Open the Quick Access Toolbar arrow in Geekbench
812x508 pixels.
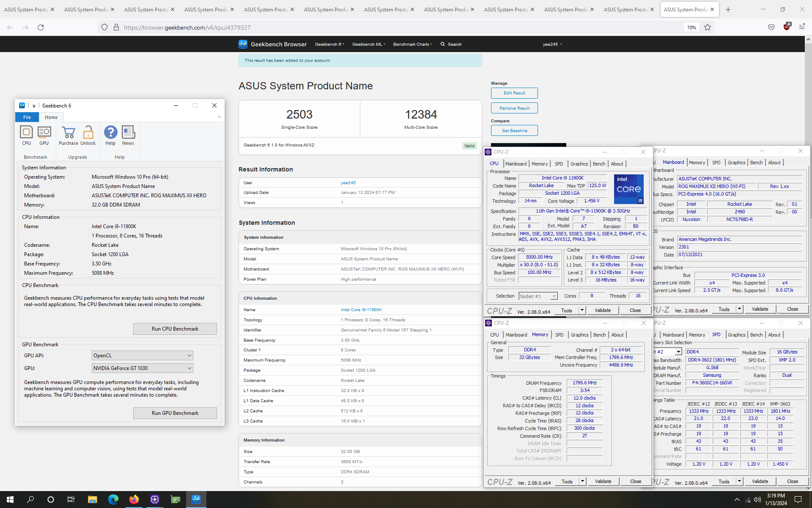pos(34,106)
